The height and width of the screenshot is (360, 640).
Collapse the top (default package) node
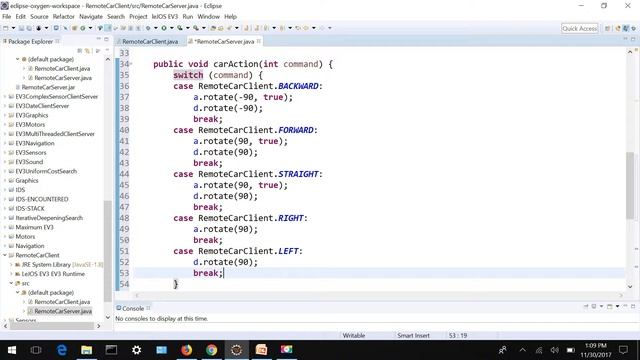18,59
